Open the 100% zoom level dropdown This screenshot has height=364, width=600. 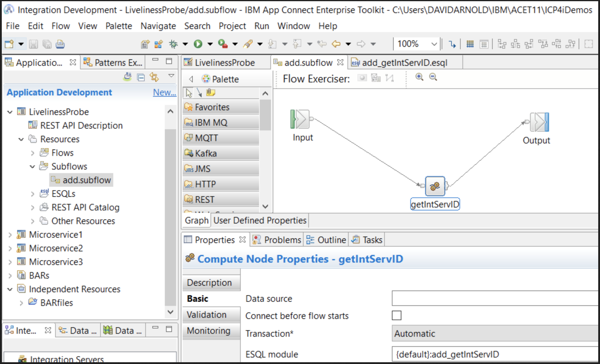(x=434, y=44)
